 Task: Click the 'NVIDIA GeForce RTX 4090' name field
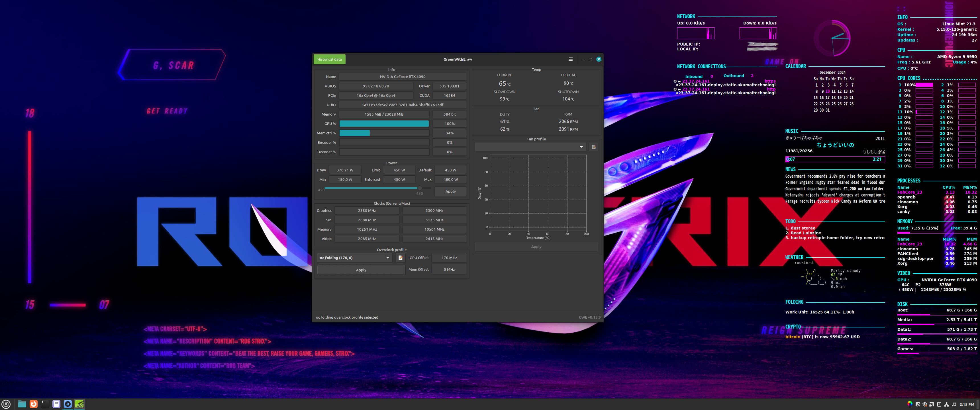pos(403,77)
